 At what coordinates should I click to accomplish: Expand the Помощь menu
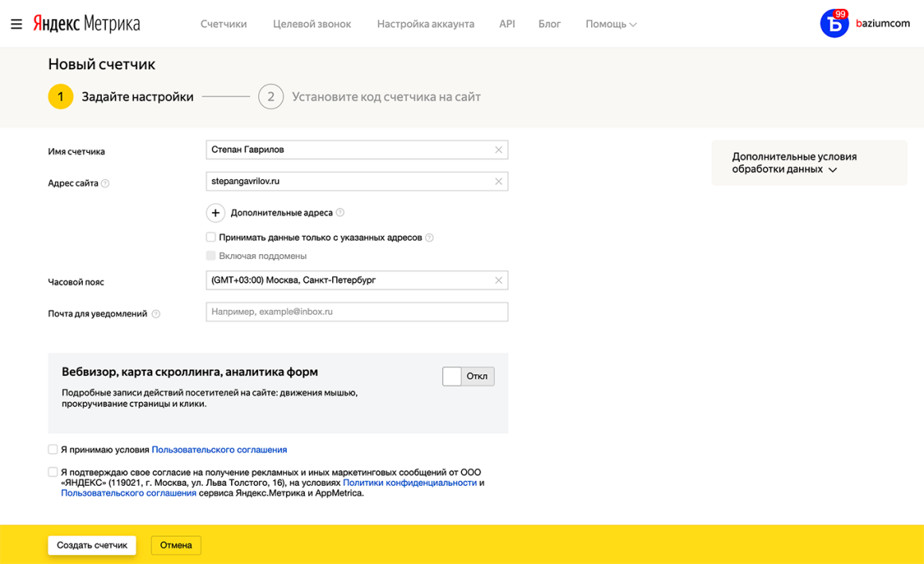tap(611, 24)
